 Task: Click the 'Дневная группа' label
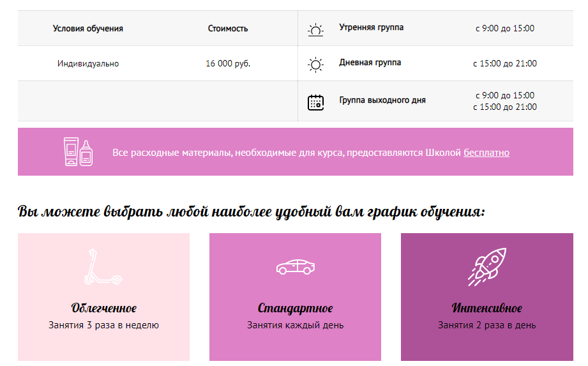(370, 63)
